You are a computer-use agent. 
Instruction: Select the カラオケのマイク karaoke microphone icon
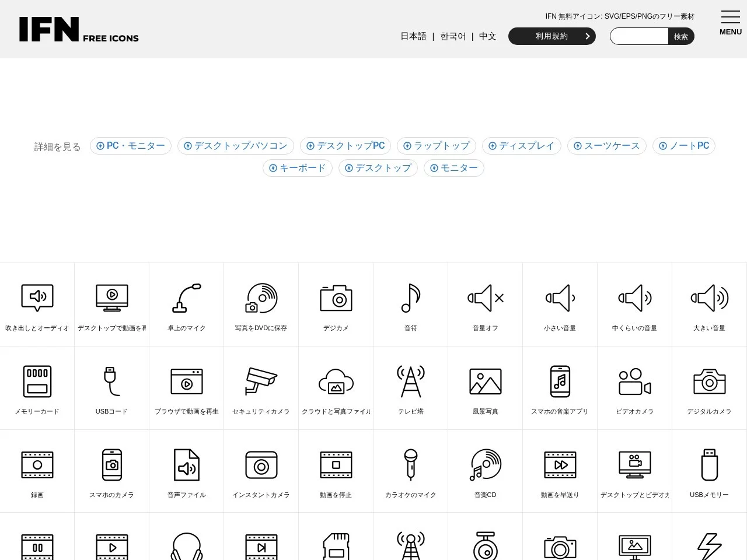point(410,465)
